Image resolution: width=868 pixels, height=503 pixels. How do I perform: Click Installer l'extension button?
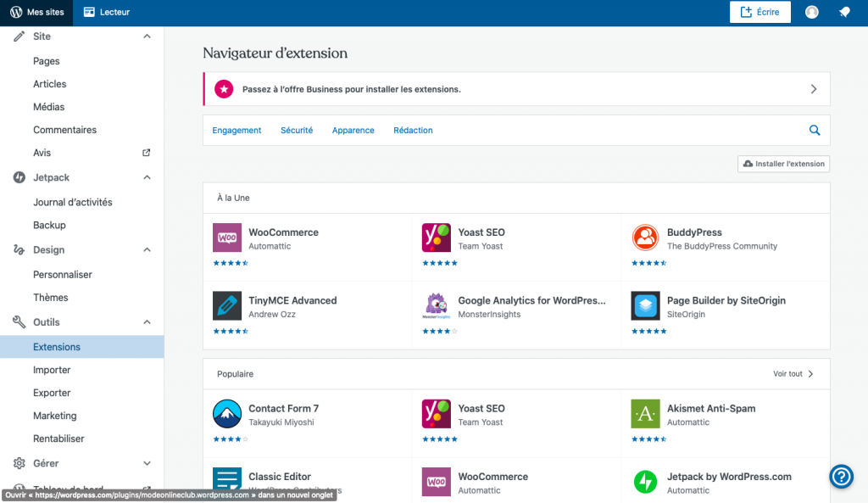[x=783, y=164]
